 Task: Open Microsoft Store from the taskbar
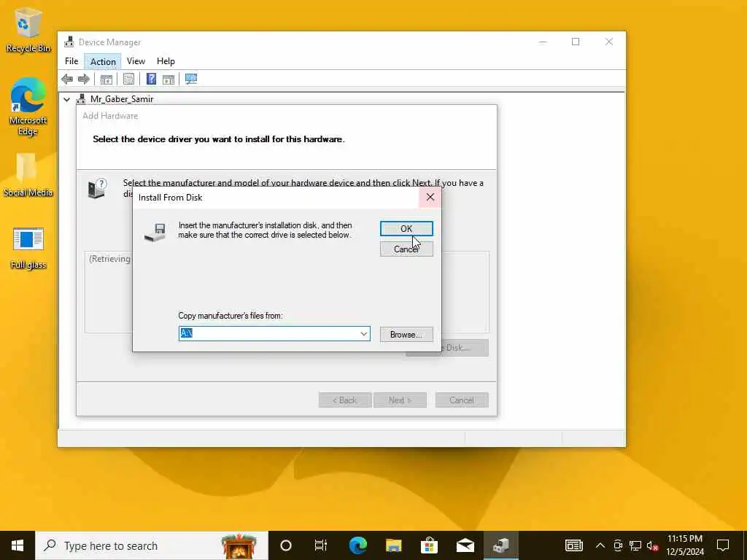[429, 545]
